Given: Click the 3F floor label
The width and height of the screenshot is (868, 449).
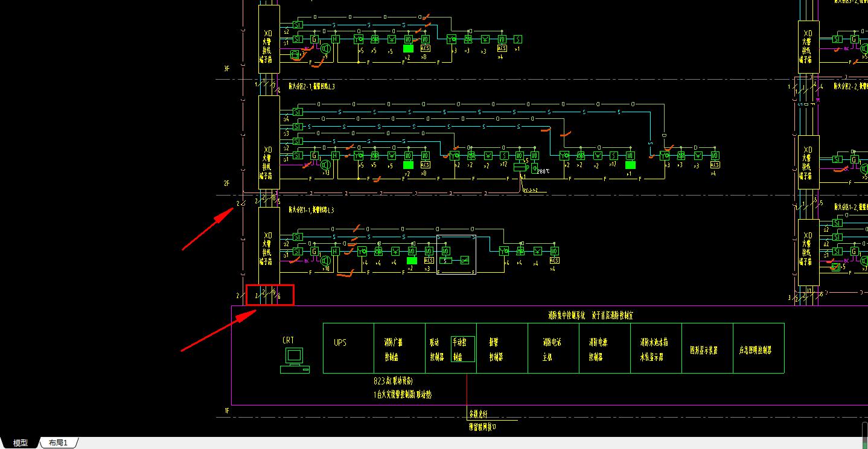Looking at the screenshot, I should click(227, 69).
